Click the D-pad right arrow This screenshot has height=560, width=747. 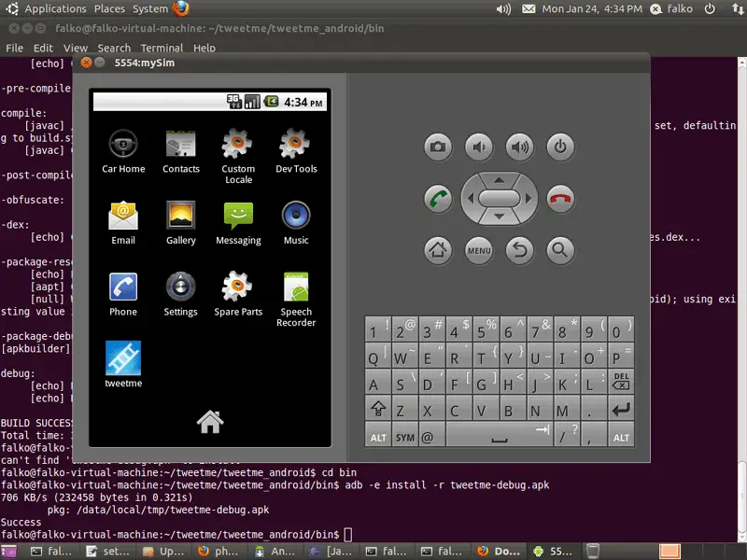[x=528, y=199]
